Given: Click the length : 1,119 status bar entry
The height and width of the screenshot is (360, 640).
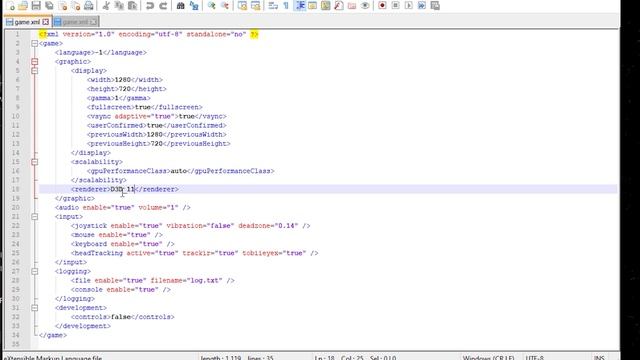Looking at the screenshot, I should (220, 357).
